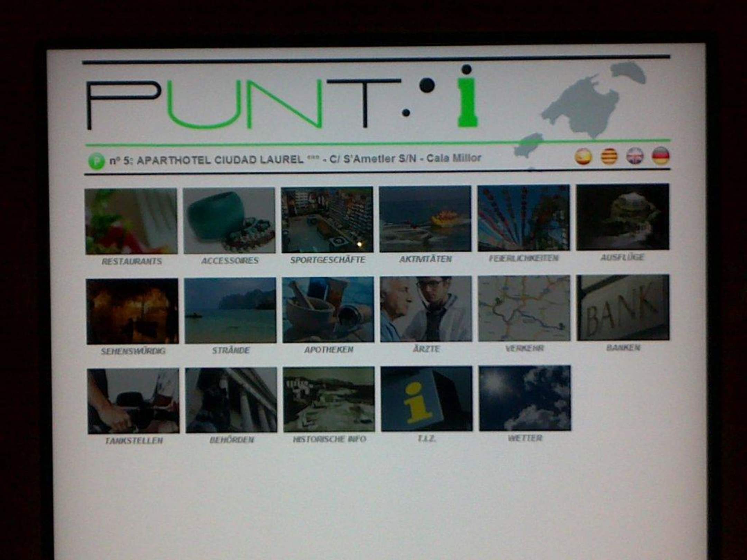The width and height of the screenshot is (747, 560).
Task: Open the Aktivitäten category image
Action: click(425, 218)
